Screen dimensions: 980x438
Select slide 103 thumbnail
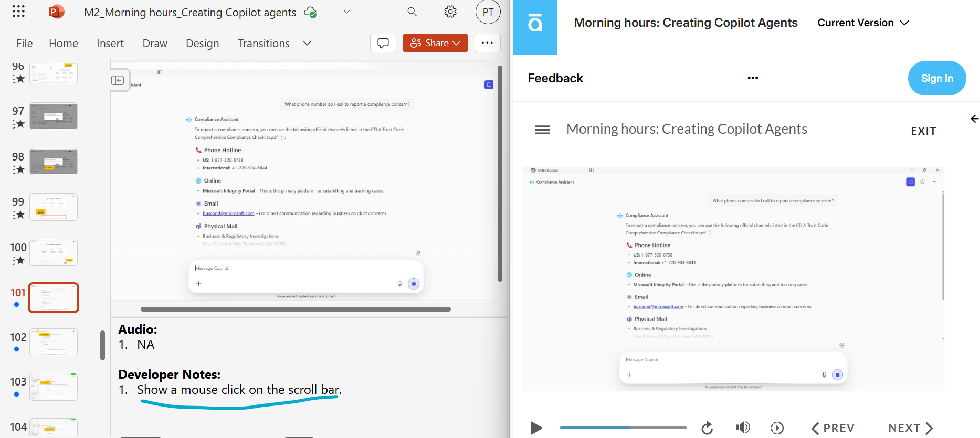coord(54,387)
